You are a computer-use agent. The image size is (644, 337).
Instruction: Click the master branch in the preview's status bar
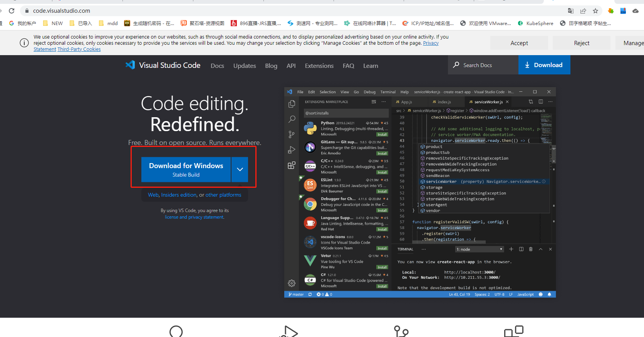[x=296, y=294]
